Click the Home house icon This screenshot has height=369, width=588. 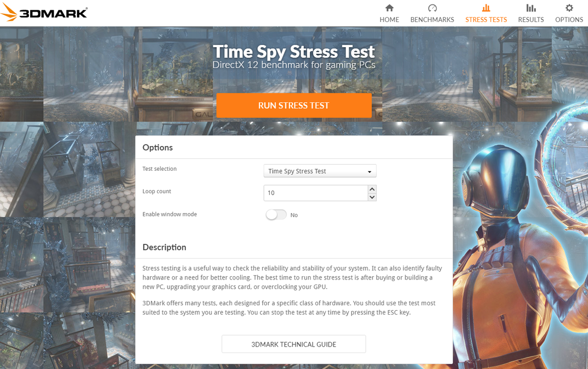point(389,8)
